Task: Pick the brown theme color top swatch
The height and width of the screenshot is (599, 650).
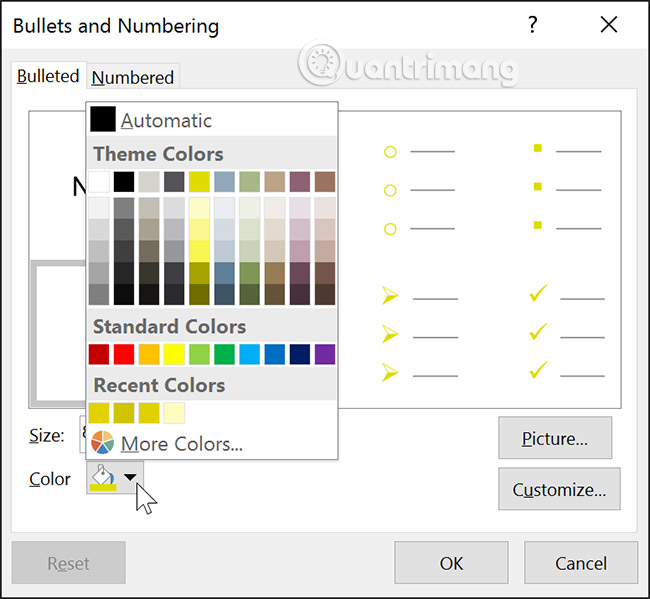Action: click(x=325, y=182)
